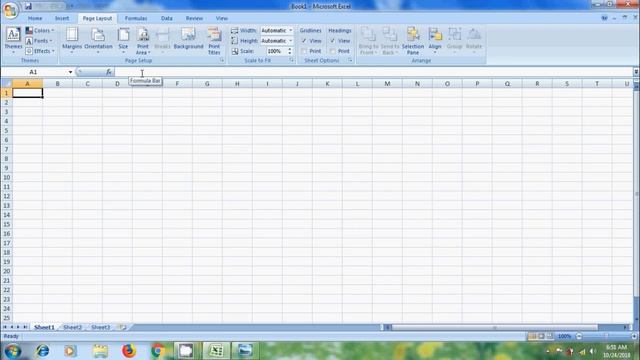This screenshot has height=360, width=640.
Task: Select row 10 header
Action: click(6, 178)
